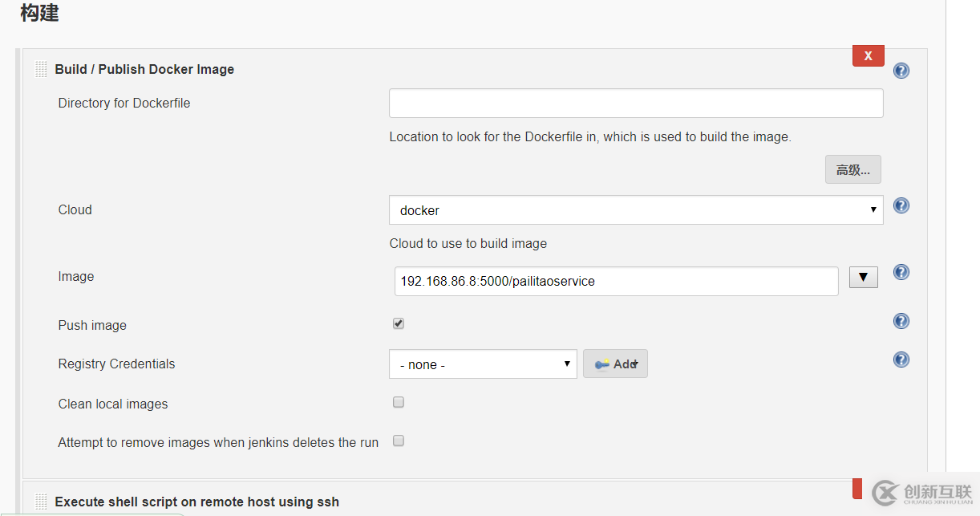
Task: Open help icon for Push image
Action: click(901, 321)
